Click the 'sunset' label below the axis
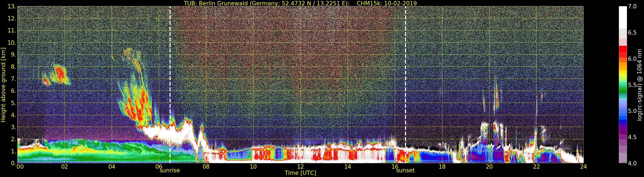644x177 pixels. tap(405, 170)
